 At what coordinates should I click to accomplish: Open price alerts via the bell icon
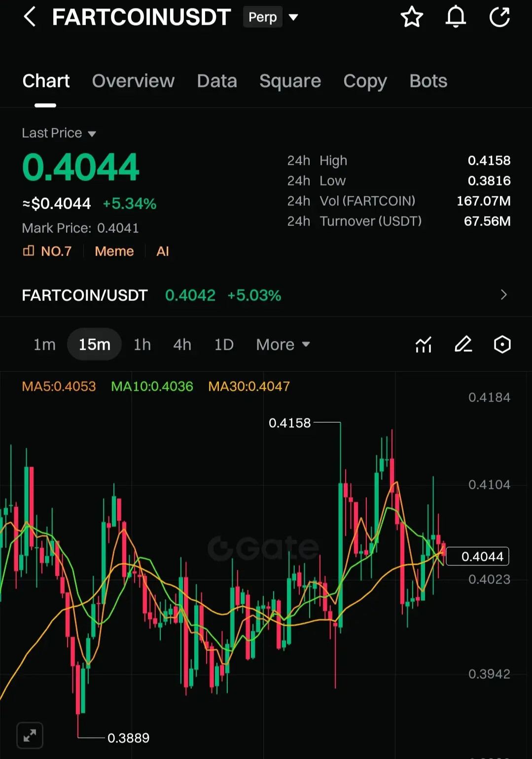click(x=456, y=17)
